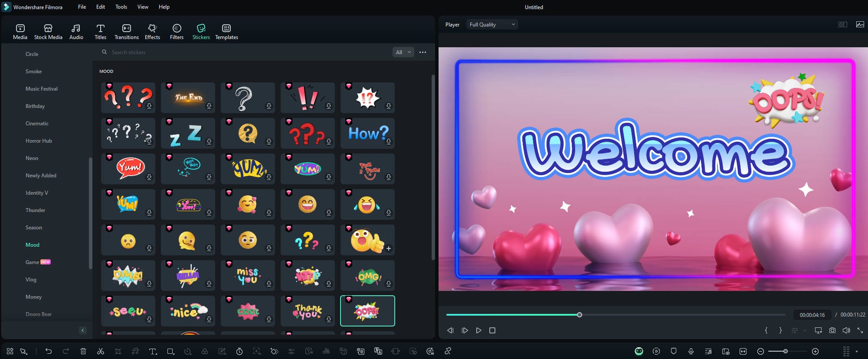Select the 'miss you' sticker thumbnail
Screen dimensions: 868x359
(x=248, y=275)
